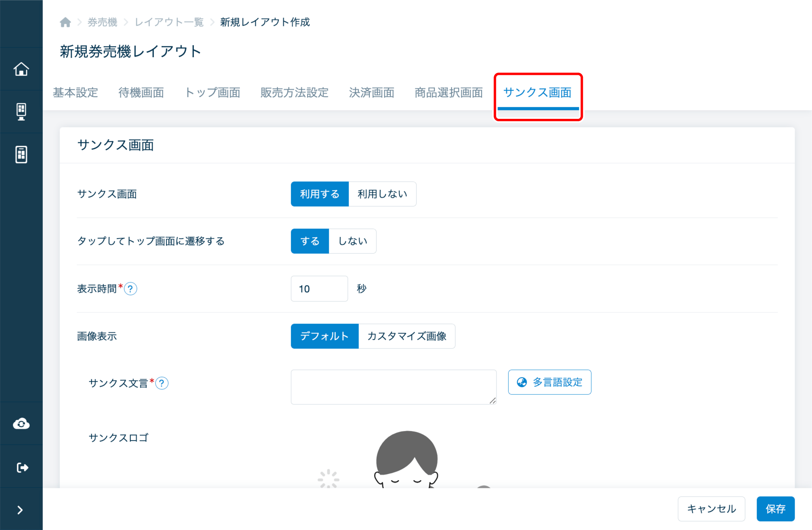Open レイアウト一覧 breadcrumb link
The image size is (812, 530).
pos(169,22)
